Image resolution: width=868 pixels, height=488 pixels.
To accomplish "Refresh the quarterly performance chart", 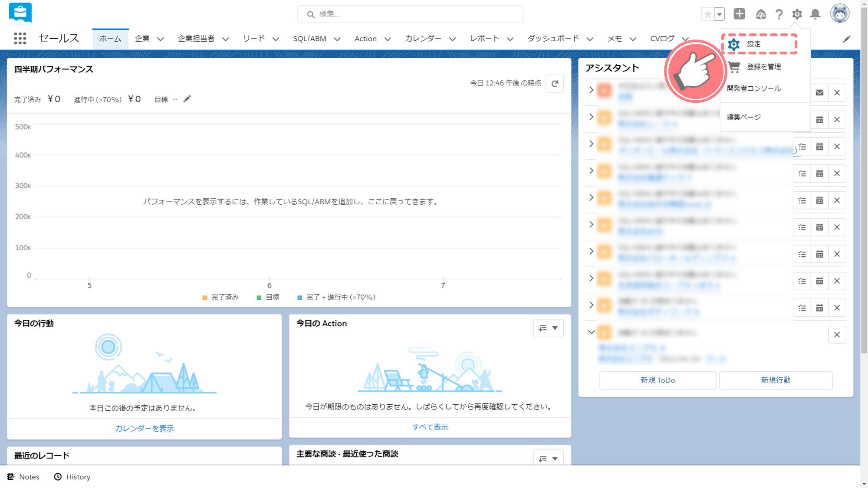I will click(x=555, y=84).
